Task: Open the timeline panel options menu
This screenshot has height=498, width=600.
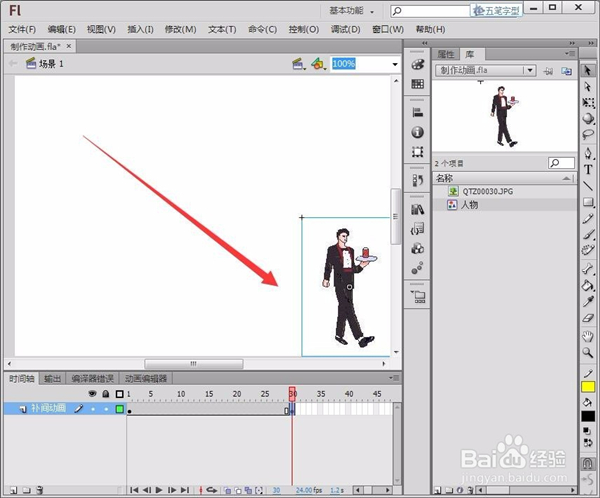Action: pyautogui.click(x=394, y=378)
